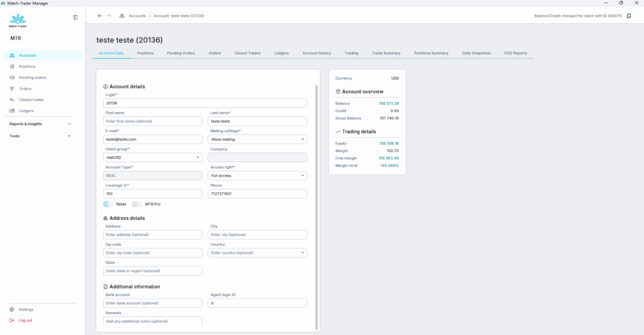
Task: Click the Phone field
Action: click(x=257, y=194)
